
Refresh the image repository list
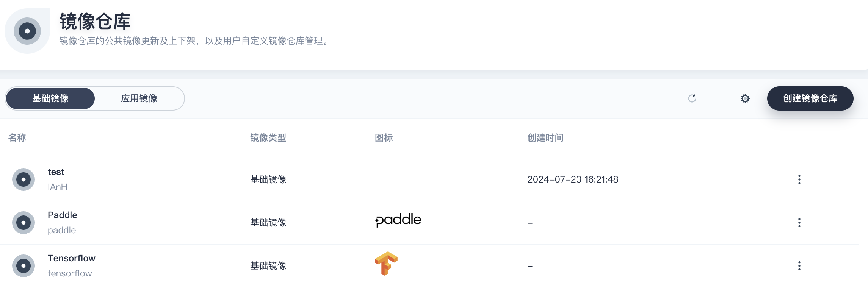[x=692, y=98]
